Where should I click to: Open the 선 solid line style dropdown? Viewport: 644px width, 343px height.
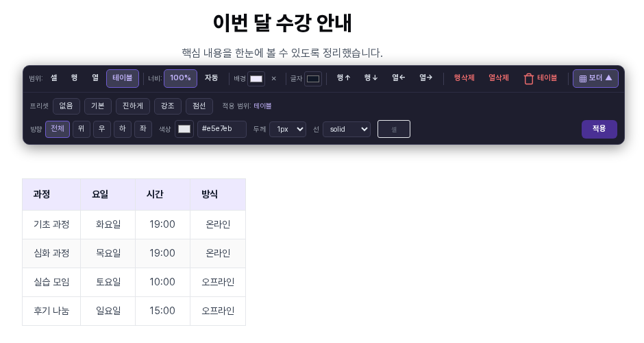[x=347, y=129]
